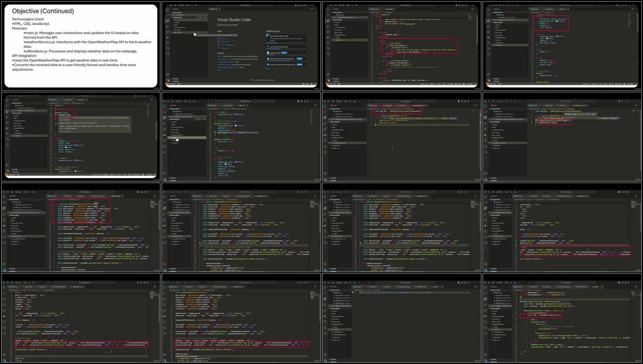Open the Objective (Continued) slide thumbnail

tap(81, 46)
